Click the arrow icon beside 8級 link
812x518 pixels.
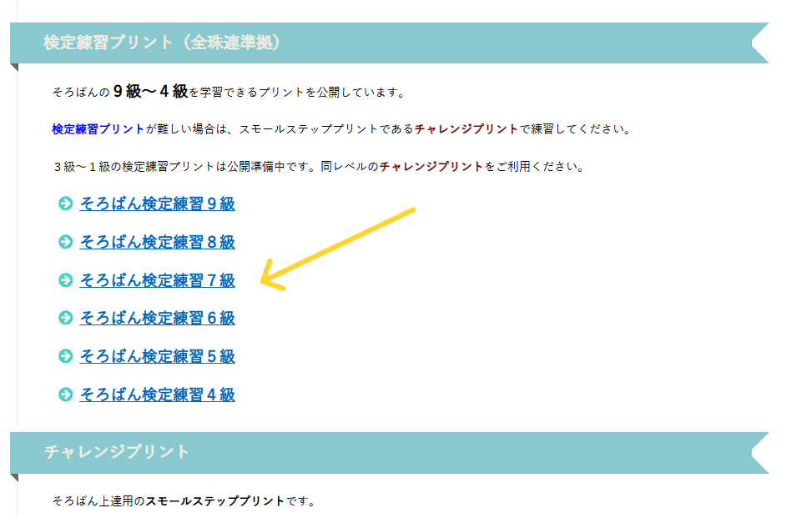coord(66,242)
